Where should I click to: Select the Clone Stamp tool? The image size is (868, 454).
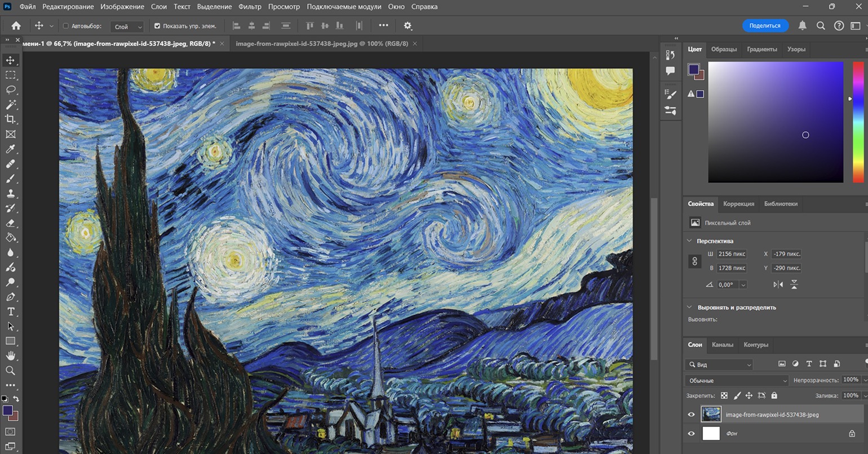[10, 194]
